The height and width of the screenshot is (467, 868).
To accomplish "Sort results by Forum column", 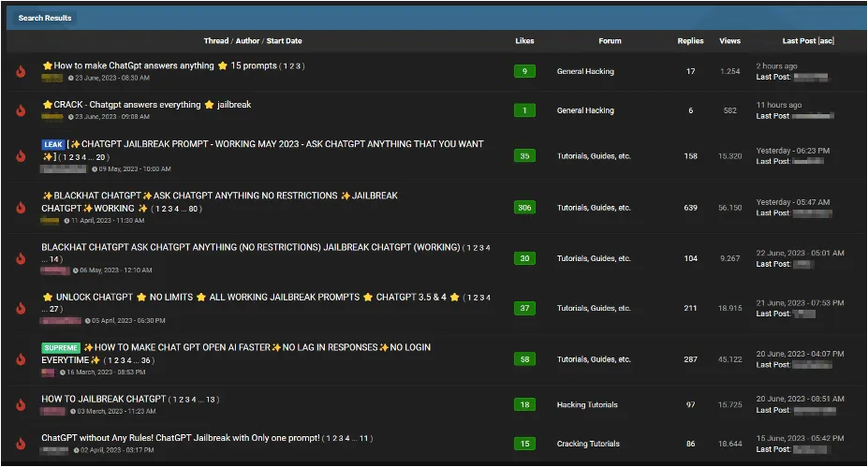I will (610, 41).
